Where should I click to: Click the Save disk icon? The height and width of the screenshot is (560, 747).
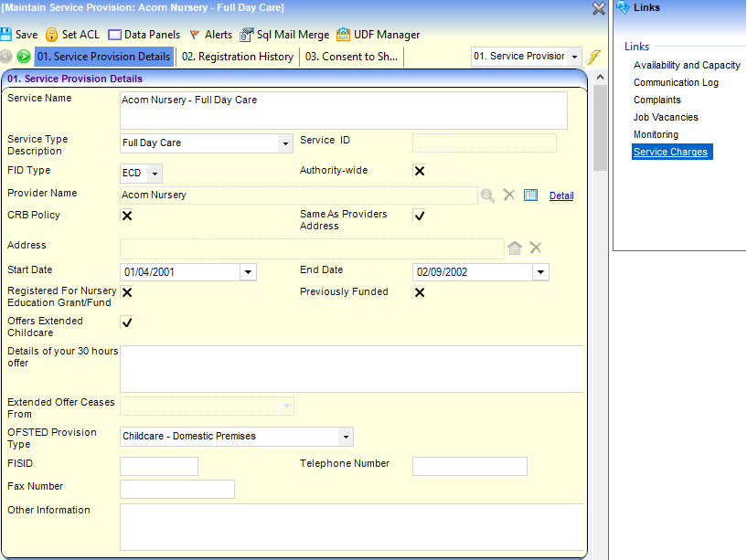pos(6,35)
